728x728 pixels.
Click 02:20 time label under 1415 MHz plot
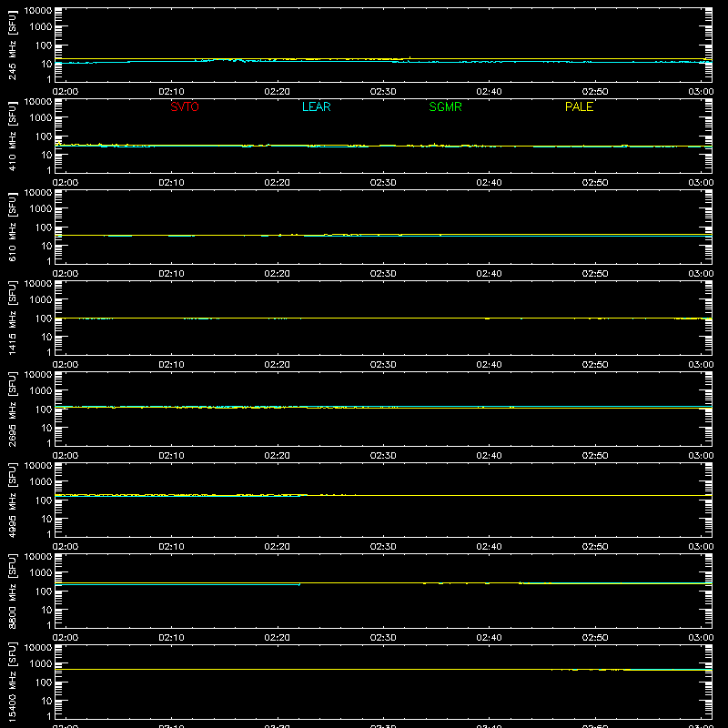point(278,365)
